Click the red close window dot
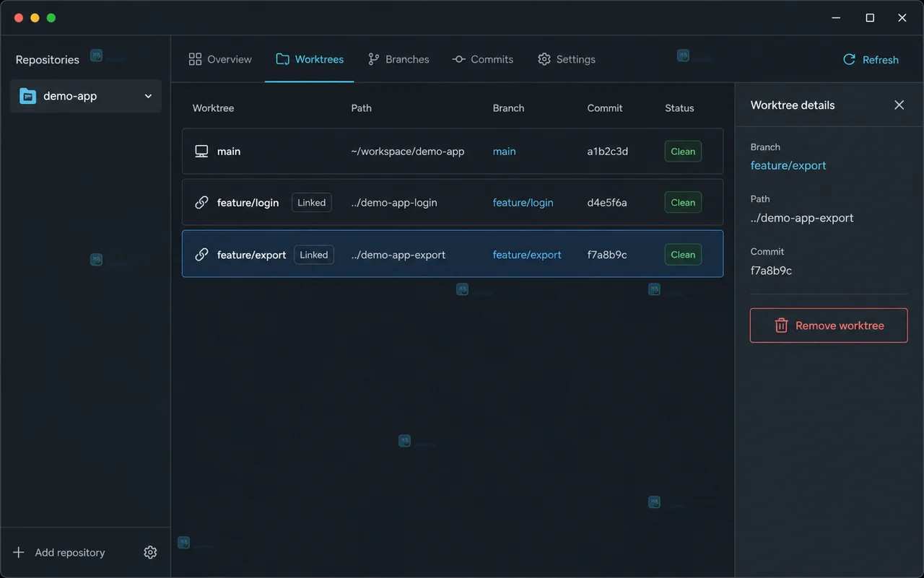 [x=19, y=18]
